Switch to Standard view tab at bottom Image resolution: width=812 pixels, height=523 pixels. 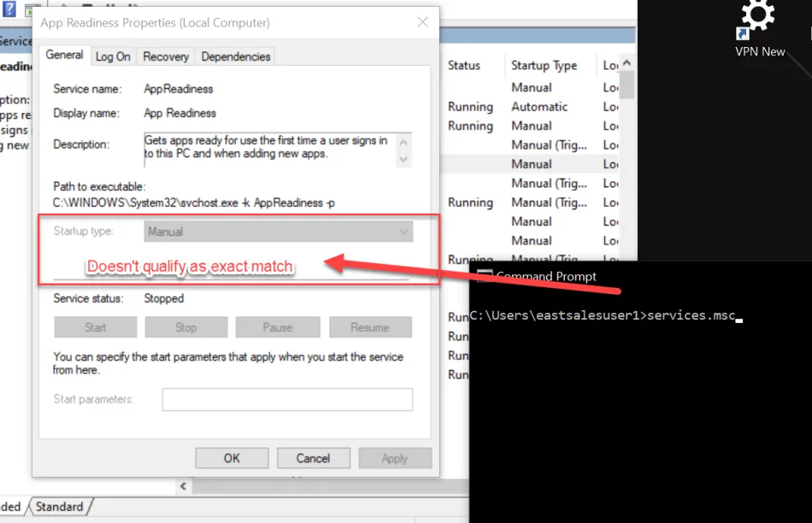pos(58,507)
